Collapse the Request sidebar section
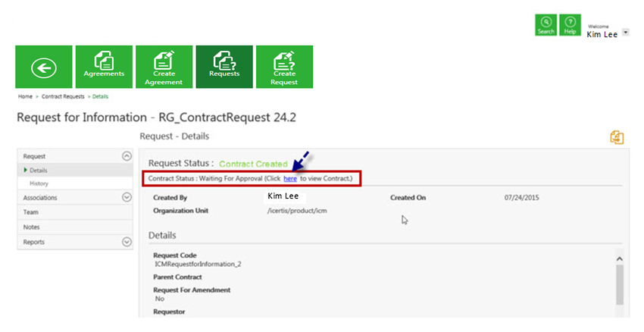Viewport: 644px width, 332px height. point(127,156)
